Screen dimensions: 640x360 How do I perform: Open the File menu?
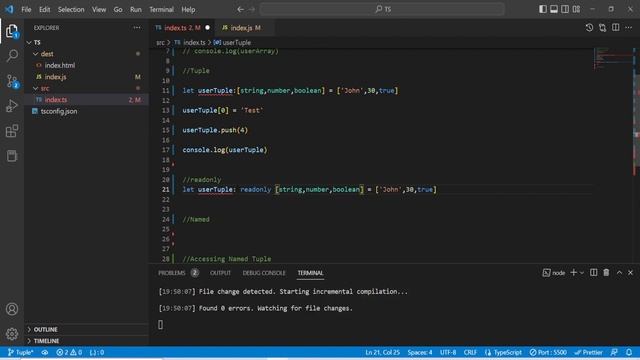(26, 9)
